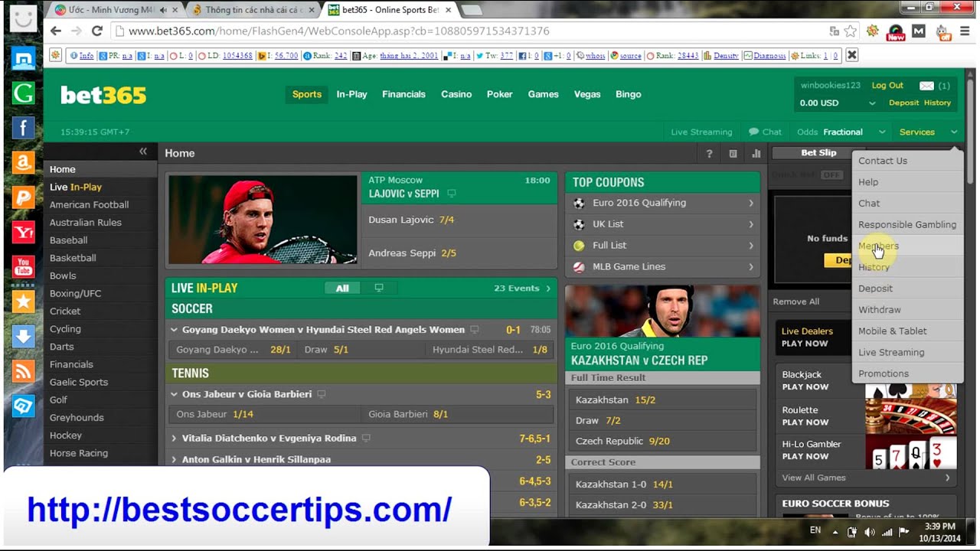980x551 pixels.
Task: Click the volume icon in system tray
Action: 870,532
